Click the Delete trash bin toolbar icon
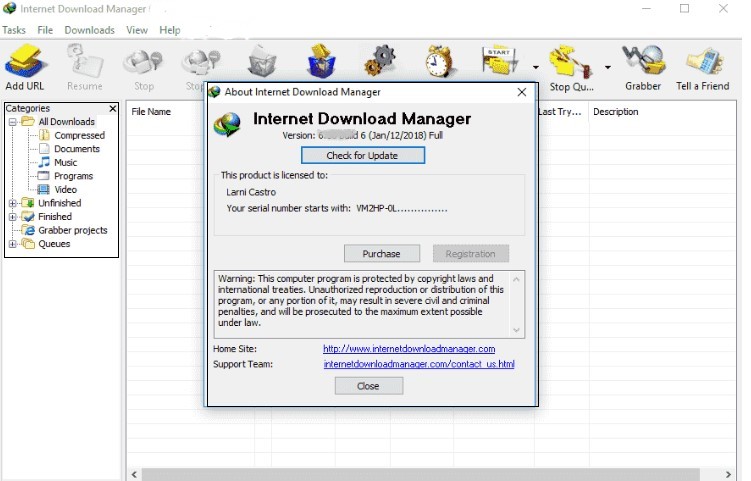751x481 pixels. [262, 61]
